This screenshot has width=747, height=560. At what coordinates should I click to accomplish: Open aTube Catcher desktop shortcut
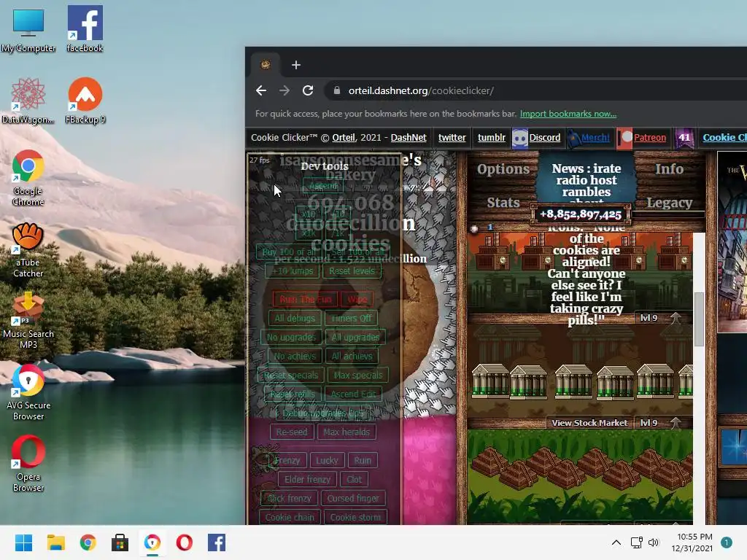(x=28, y=249)
